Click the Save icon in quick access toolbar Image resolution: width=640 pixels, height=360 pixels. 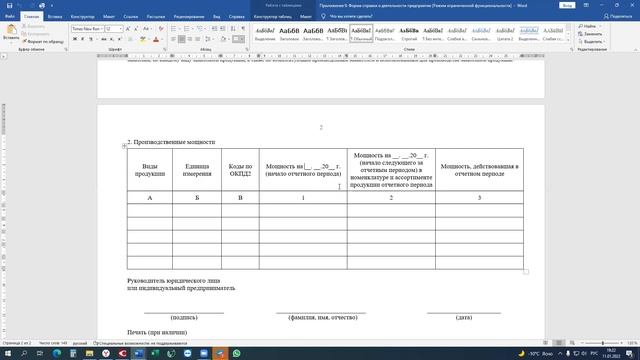[x=9, y=6]
